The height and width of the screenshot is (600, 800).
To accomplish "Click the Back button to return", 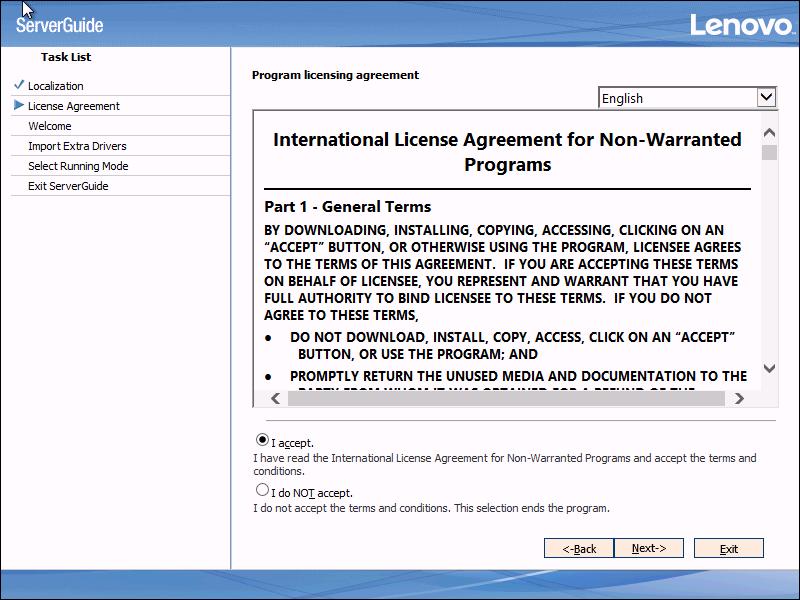I will [578, 548].
